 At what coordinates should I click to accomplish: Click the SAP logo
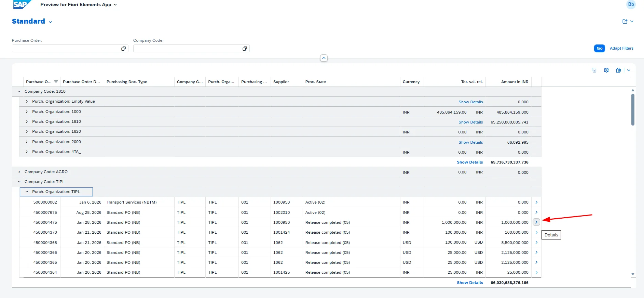22,4
